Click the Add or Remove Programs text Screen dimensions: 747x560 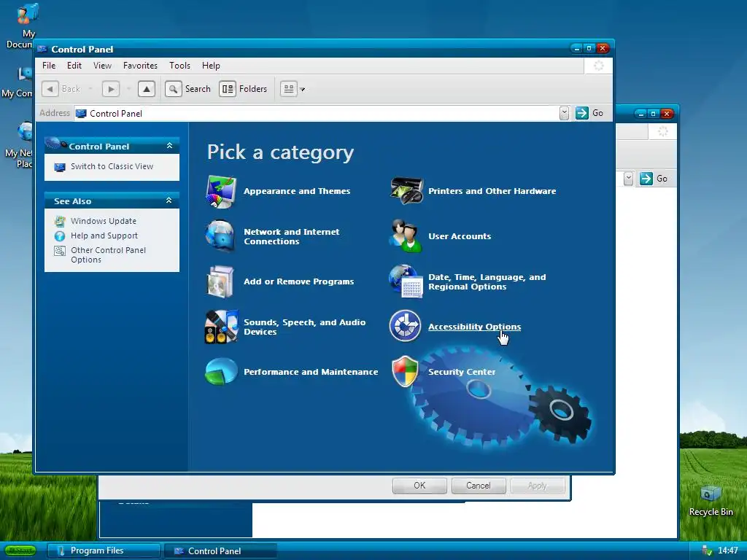pyautogui.click(x=298, y=281)
